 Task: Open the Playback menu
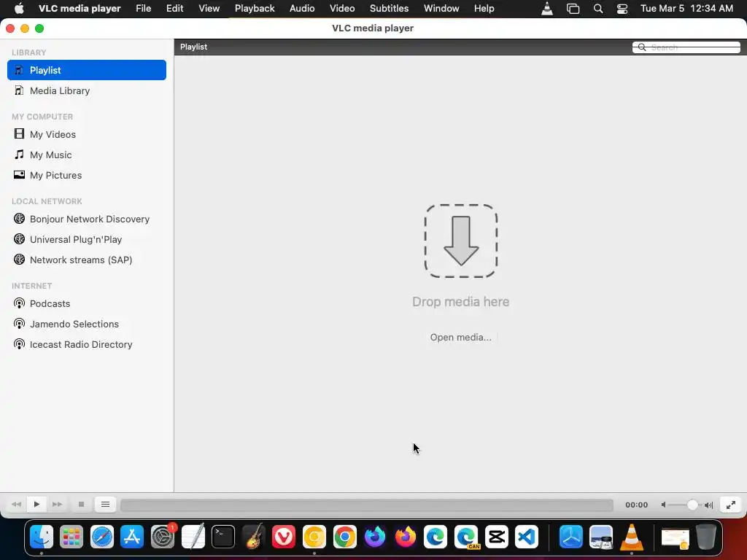tap(255, 9)
